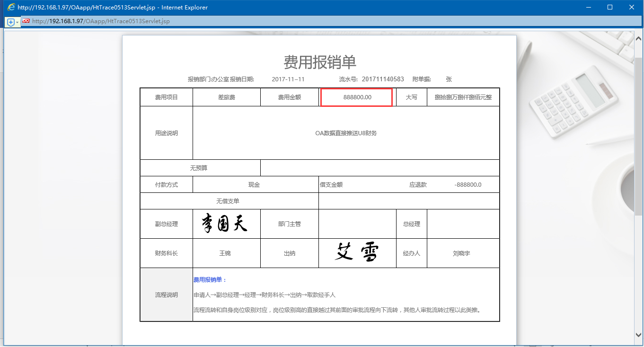Click the blue add-site shield icon beside the address bar
644x347 pixels.
click(10, 21)
